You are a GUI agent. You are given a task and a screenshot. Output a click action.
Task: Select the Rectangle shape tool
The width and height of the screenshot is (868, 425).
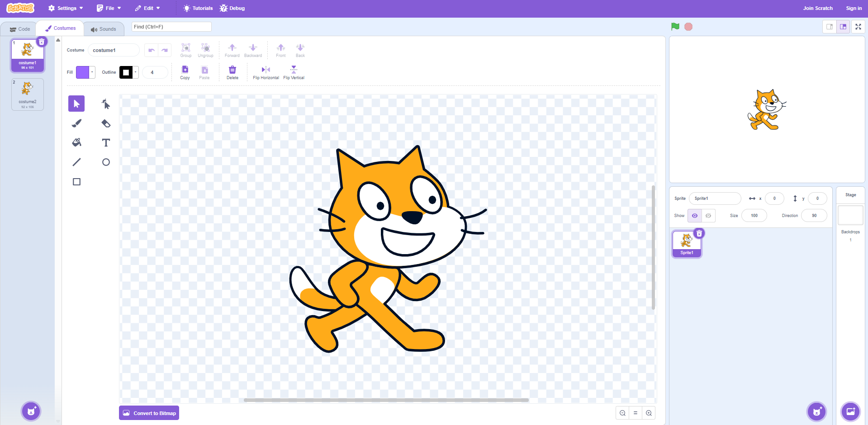(76, 182)
